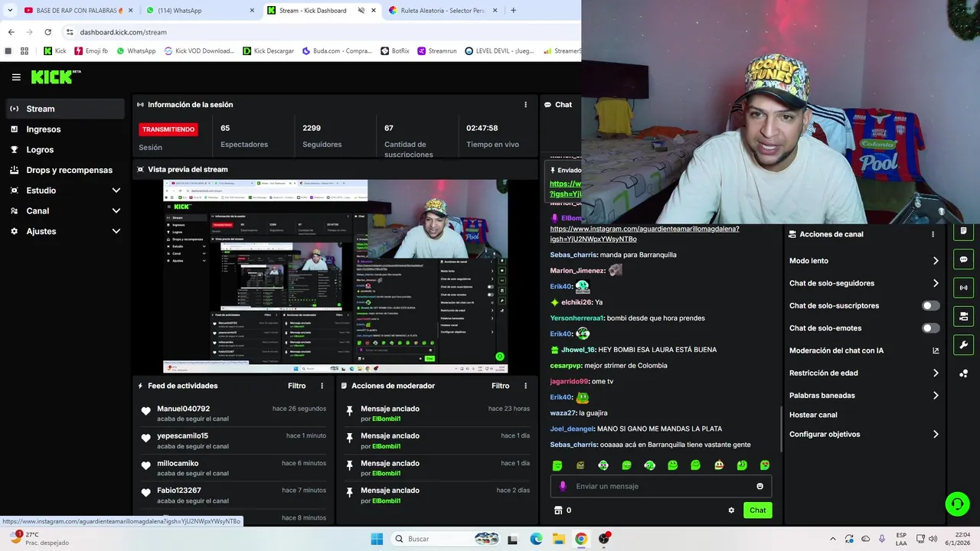Toggle Chat de solo-emotes switch
980x551 pixels.
coord(930,328)
